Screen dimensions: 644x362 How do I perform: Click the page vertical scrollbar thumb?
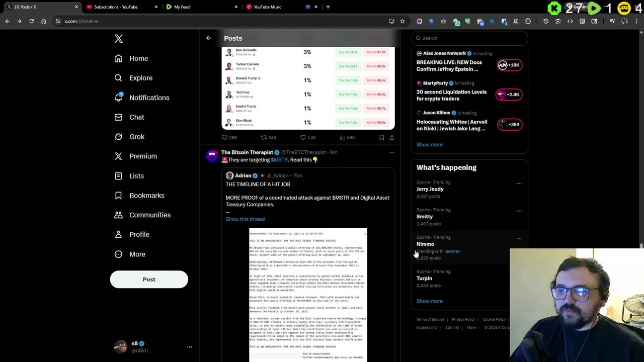point(641,246)
